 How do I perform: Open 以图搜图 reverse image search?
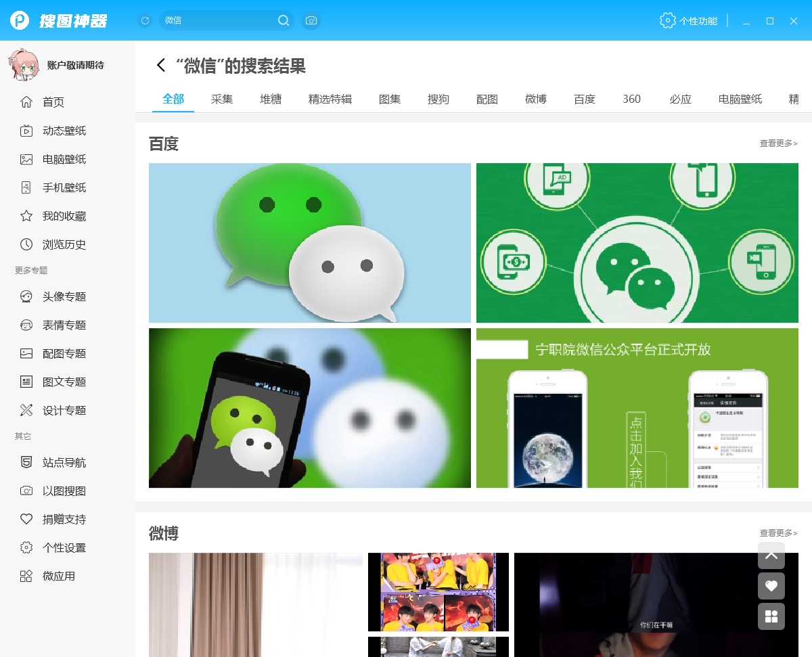click(x=64, y=491)
